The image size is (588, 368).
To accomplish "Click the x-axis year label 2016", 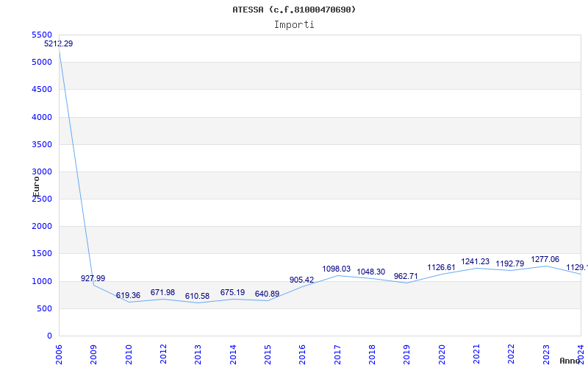I will pos(302,355).
